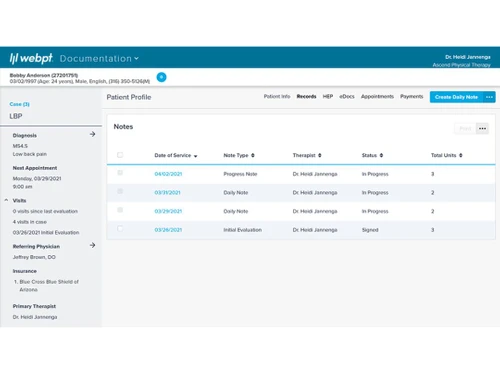Viewport: 500px width, 375px height.
Task: Click the WebPT logo
Action: (31, 58)
